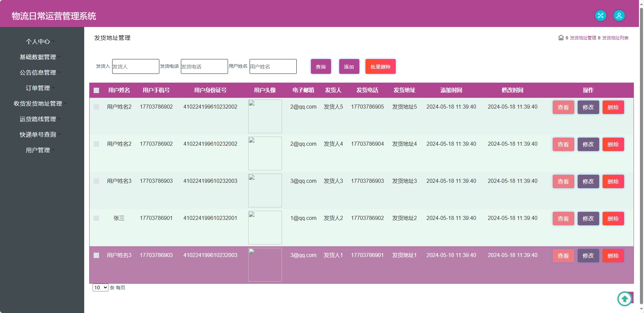This screenshot has height=313, width=644.
Task: Open the 收货发货地址管理 menu item
Action: 38,104
